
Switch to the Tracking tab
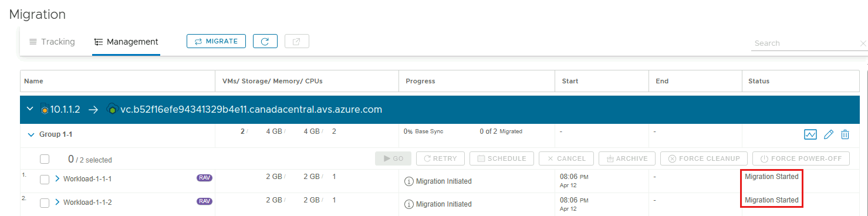click(x=52, y=42)
